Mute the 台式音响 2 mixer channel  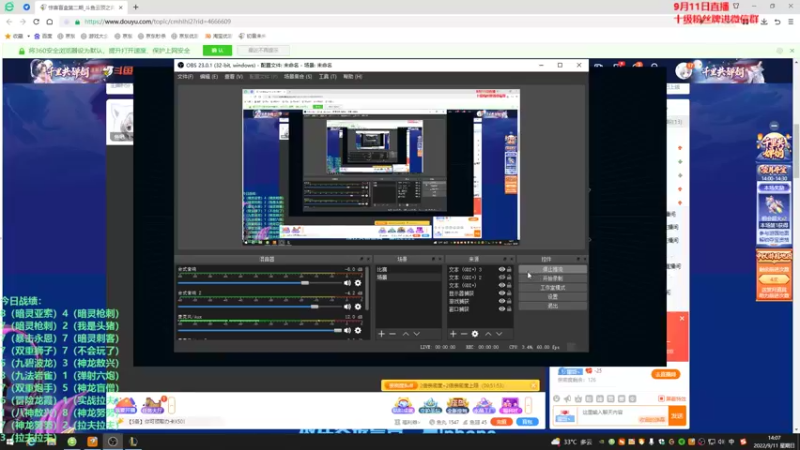click(347, 307)
